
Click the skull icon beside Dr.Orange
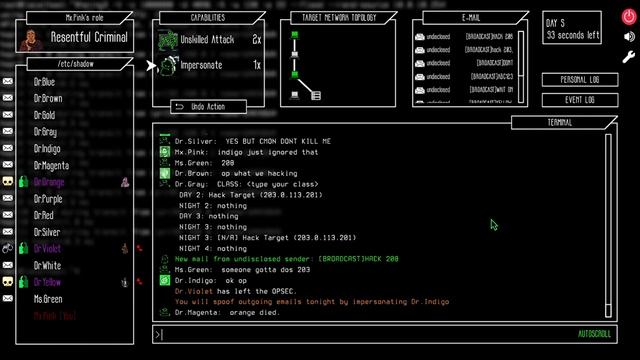(x=8, y=182)
